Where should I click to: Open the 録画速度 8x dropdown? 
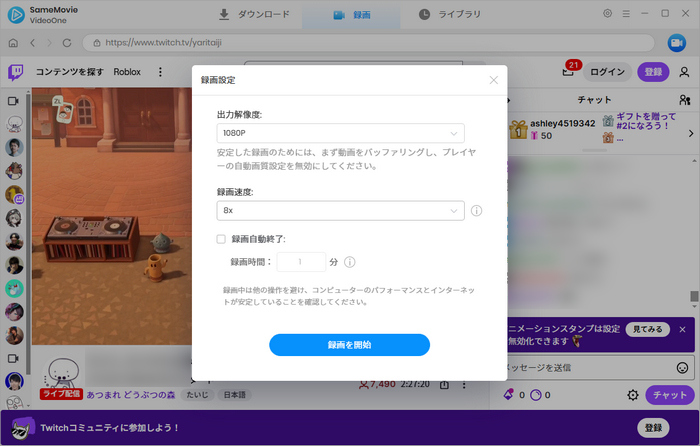pos(340,210)
